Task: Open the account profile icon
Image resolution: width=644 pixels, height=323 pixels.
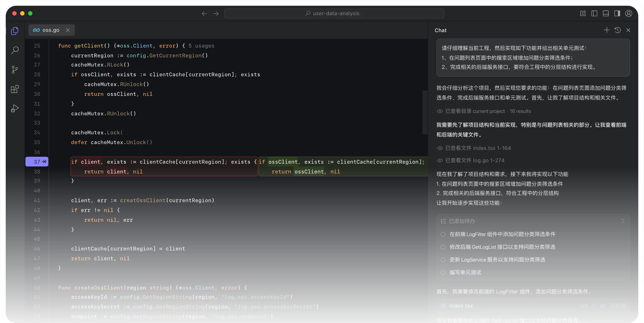Action: click(629, 14)
